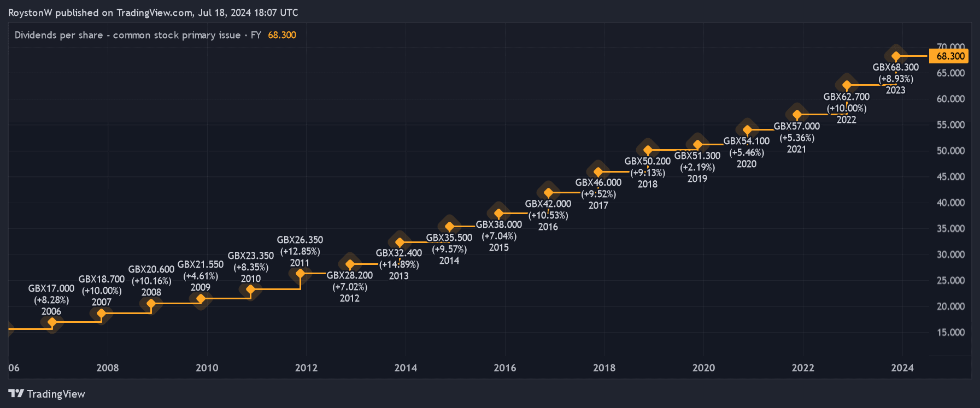
Task: Open the TradingView wordmark link
Action: 56,394
